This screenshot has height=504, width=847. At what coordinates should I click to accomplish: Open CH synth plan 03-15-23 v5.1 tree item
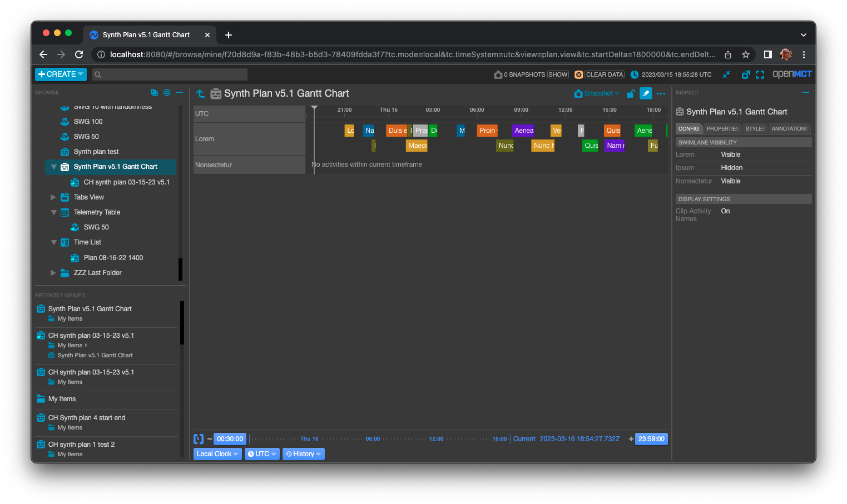126,182
